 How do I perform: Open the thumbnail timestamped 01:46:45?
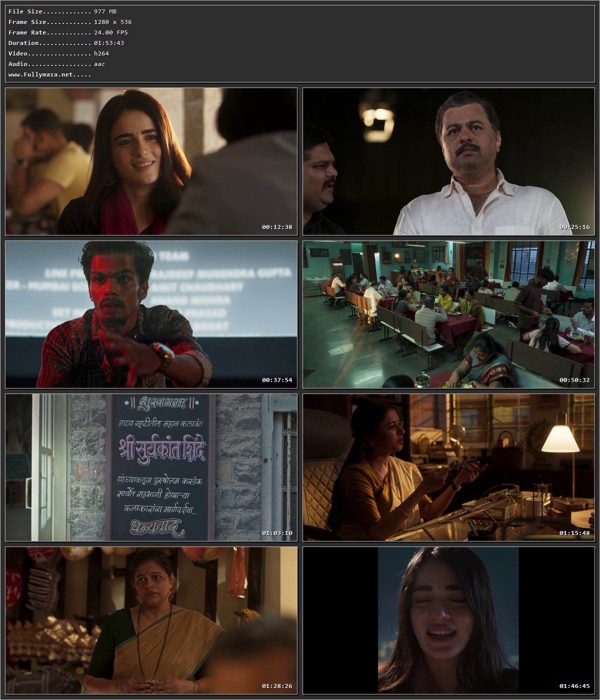(x=448, y=620)
